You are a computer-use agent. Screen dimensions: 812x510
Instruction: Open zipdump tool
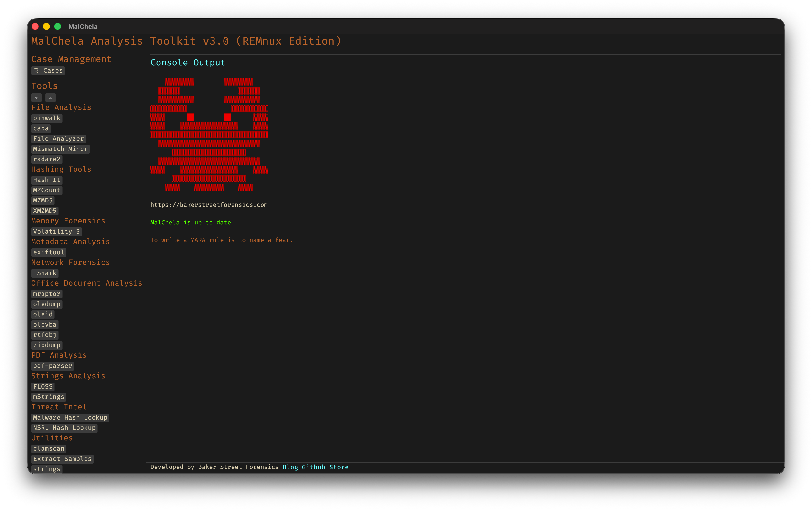tap(47, 345)
